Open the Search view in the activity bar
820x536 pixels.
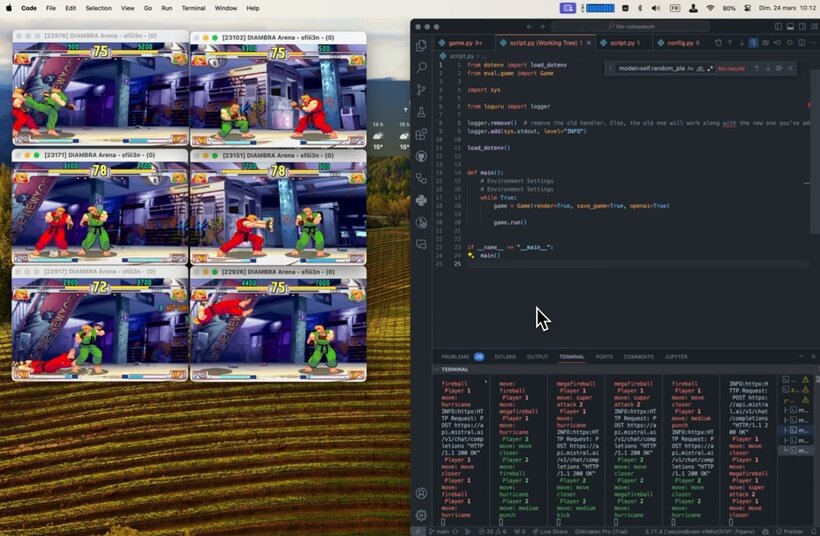click(421, 67)
